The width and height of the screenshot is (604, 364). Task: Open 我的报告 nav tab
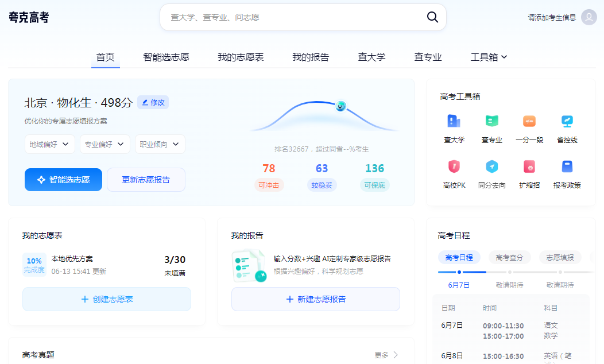(x=311, y=57)
